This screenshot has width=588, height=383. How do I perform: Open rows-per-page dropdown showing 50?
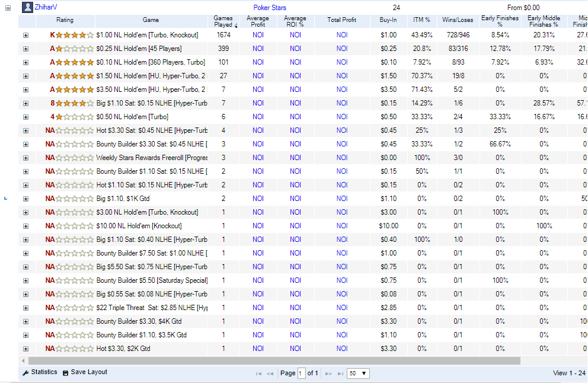[x=358, y=374]
